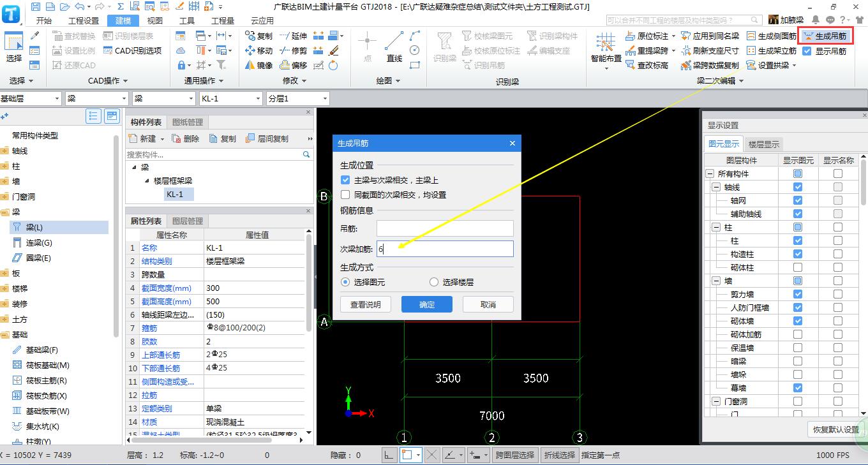Click 原位标注 in beam editing group
The height and width of the screenshot is (465, 868).
point(647,36)
